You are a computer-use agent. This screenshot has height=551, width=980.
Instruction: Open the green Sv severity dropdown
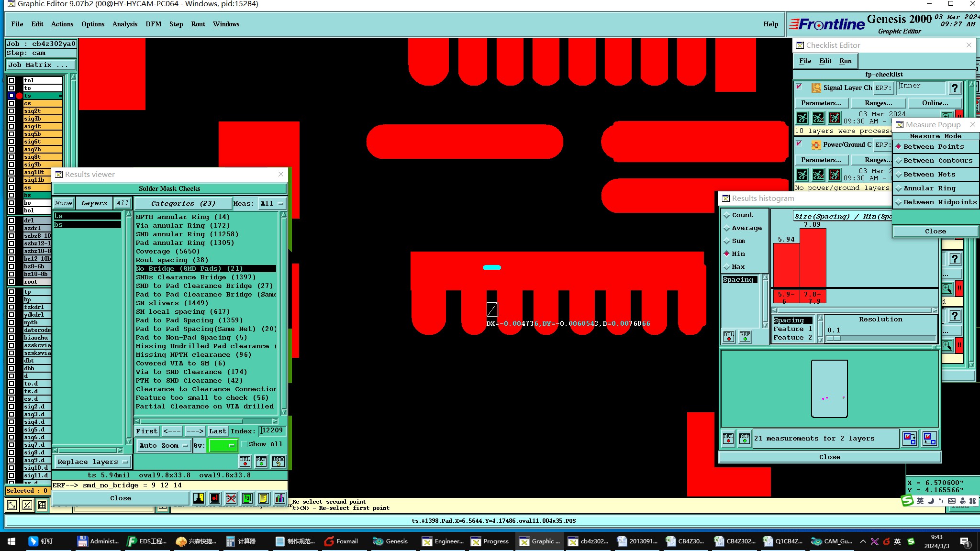pyautogui.click(x=223, y=445)
